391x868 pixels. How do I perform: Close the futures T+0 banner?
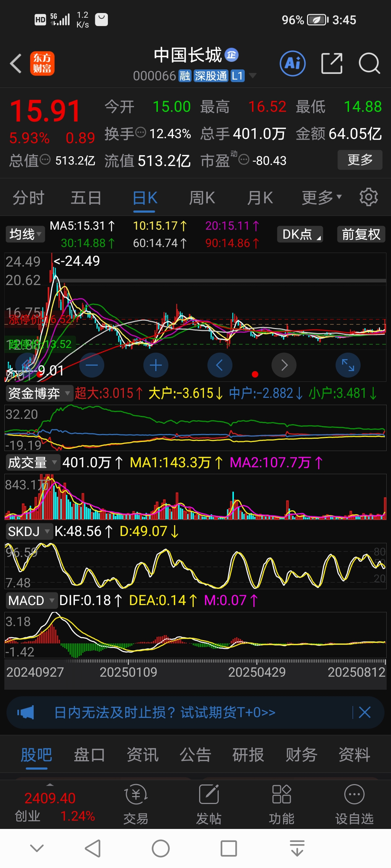tap(365, 712)
